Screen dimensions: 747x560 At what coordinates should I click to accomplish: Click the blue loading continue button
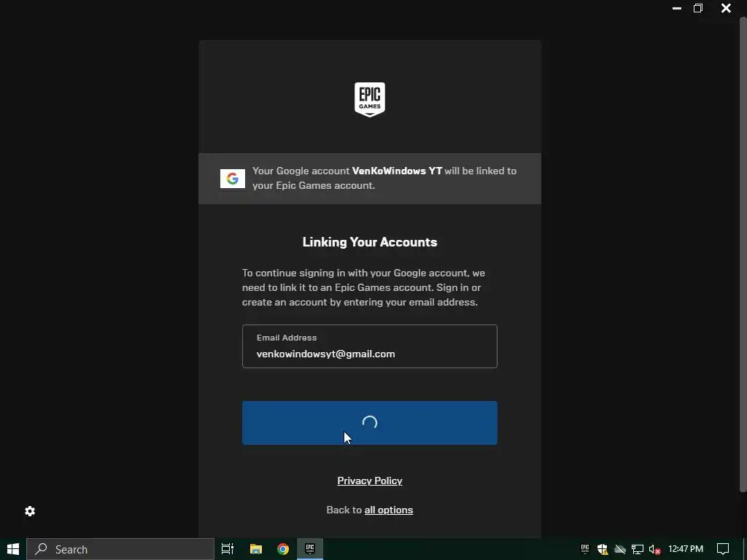coord(370,423)
